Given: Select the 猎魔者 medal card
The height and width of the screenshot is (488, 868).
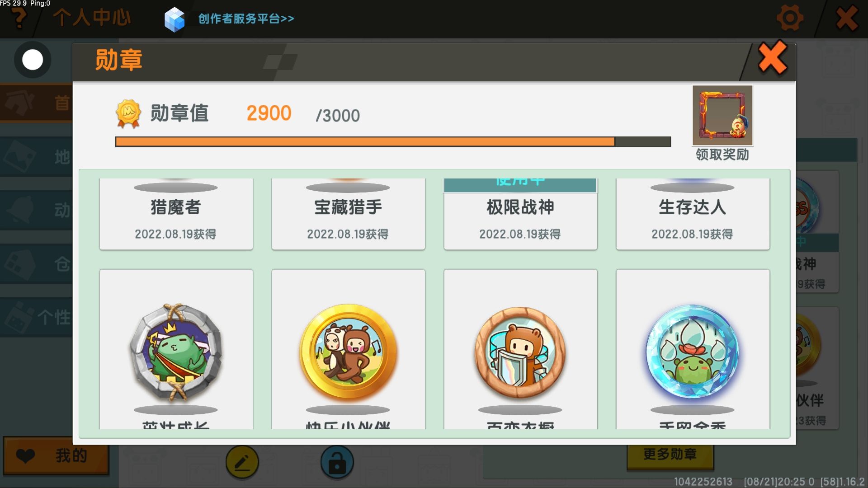Looking at the screenshot, I should coord(176,214).
